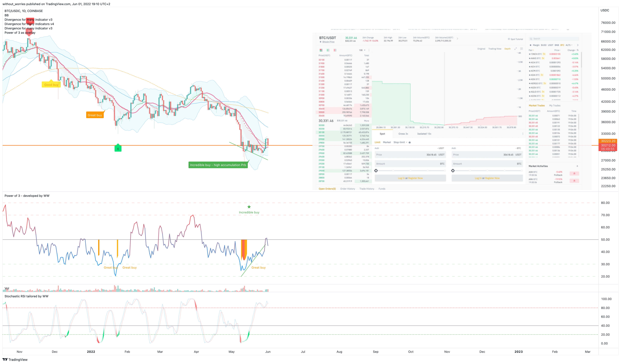Click the info icon beside Stop-limit
Viewport: 621px width, 364px height.
(x=410, y=142)
